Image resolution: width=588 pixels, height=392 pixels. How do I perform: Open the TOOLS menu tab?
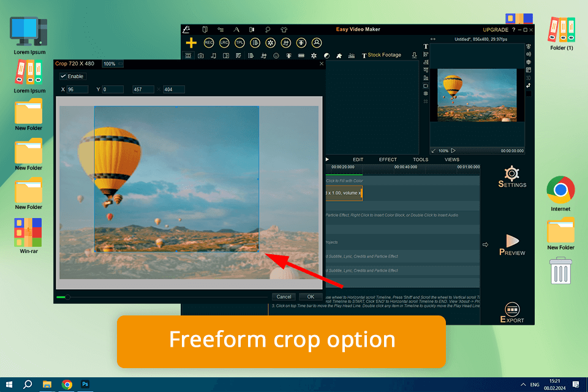coord(420,159)
